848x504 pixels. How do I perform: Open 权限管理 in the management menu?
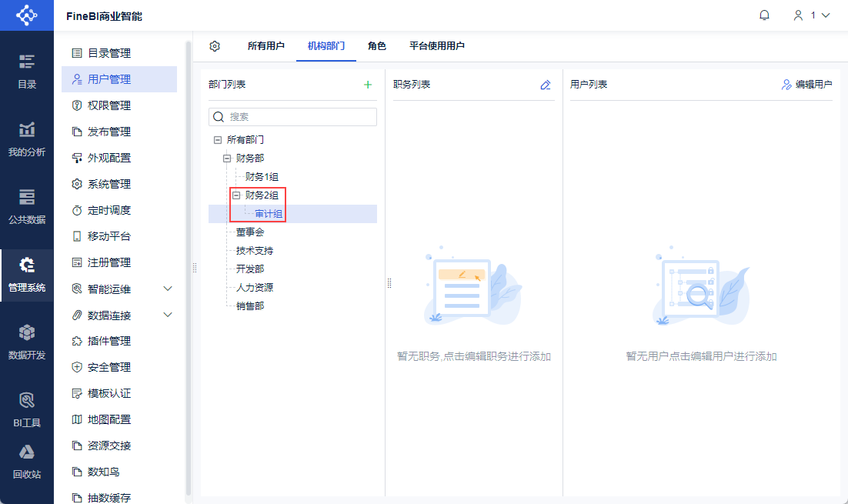pos(109,105)
